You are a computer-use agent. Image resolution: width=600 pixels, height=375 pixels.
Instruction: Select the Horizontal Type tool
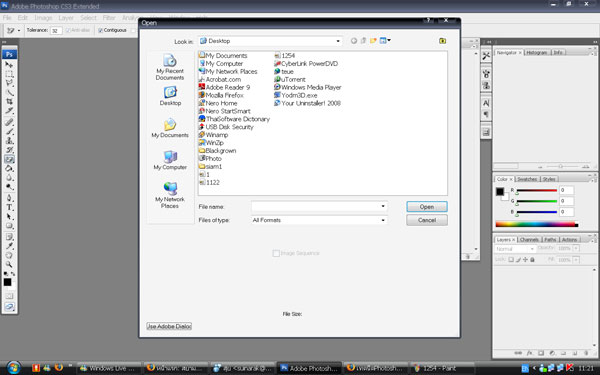point(9,207)
